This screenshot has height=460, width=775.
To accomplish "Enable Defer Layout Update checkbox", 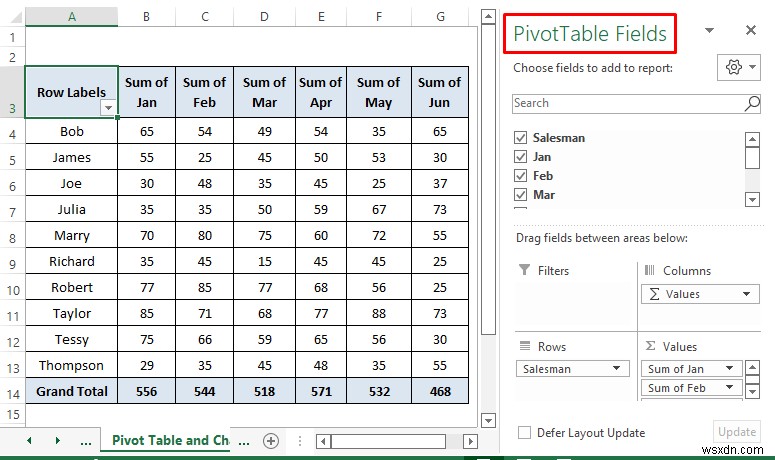I will point(524,433).
